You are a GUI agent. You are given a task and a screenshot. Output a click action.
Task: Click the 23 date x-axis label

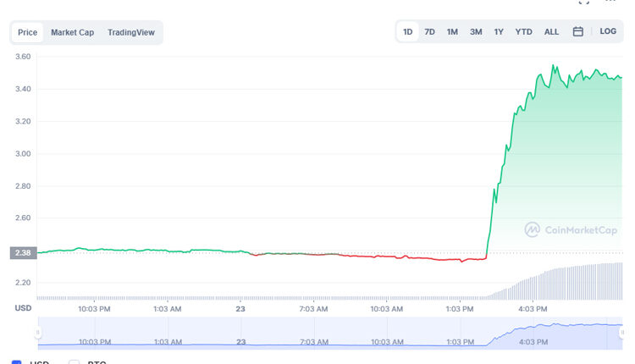240,309
